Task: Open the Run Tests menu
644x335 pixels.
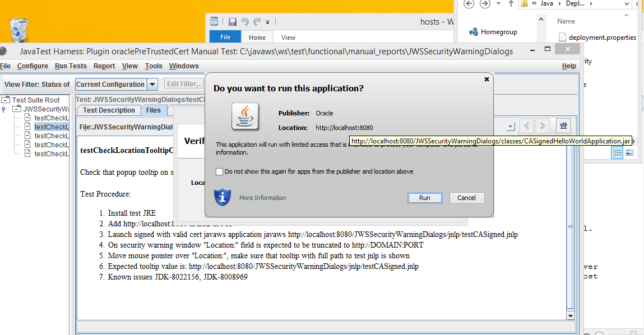Action: tap(71, 66)
